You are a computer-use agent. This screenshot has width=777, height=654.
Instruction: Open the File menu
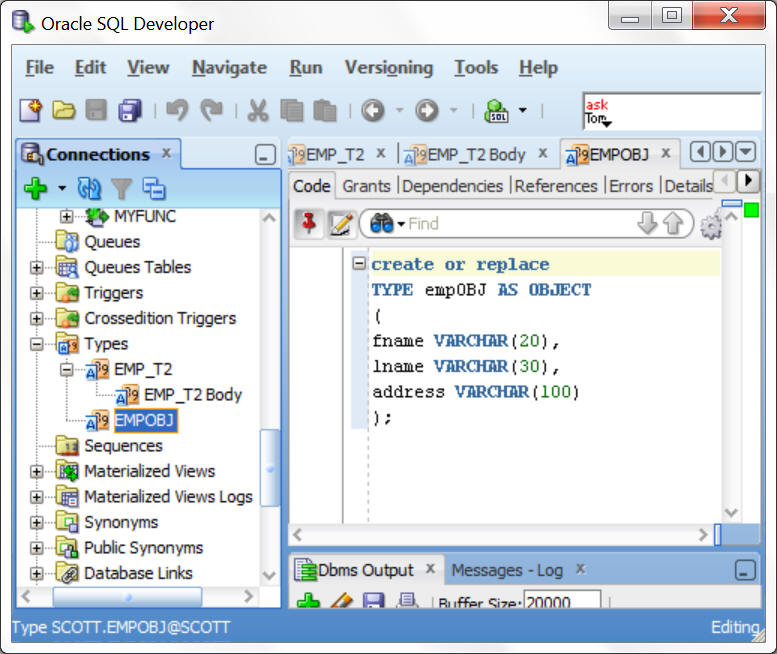click(x=40, y=67)
